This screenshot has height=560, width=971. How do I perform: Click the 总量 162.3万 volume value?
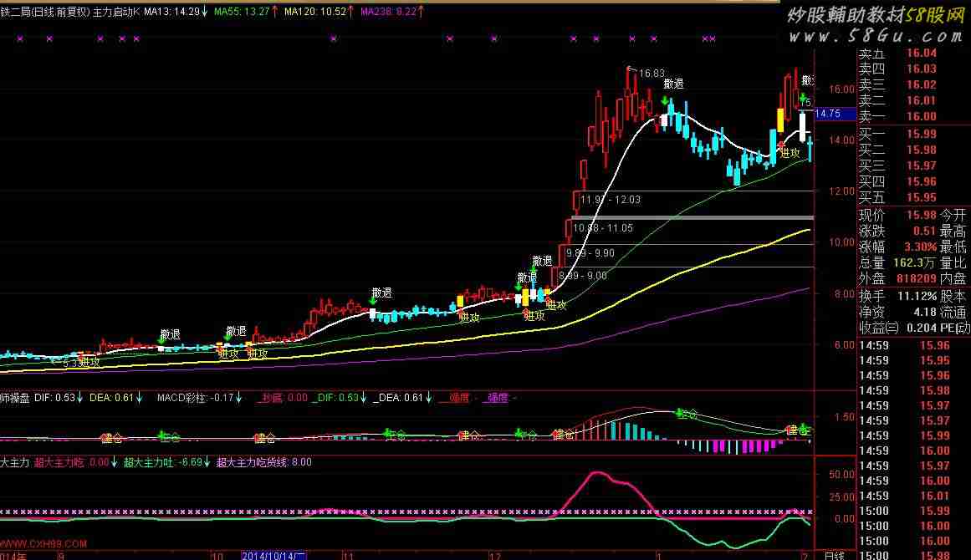(914, 263)
